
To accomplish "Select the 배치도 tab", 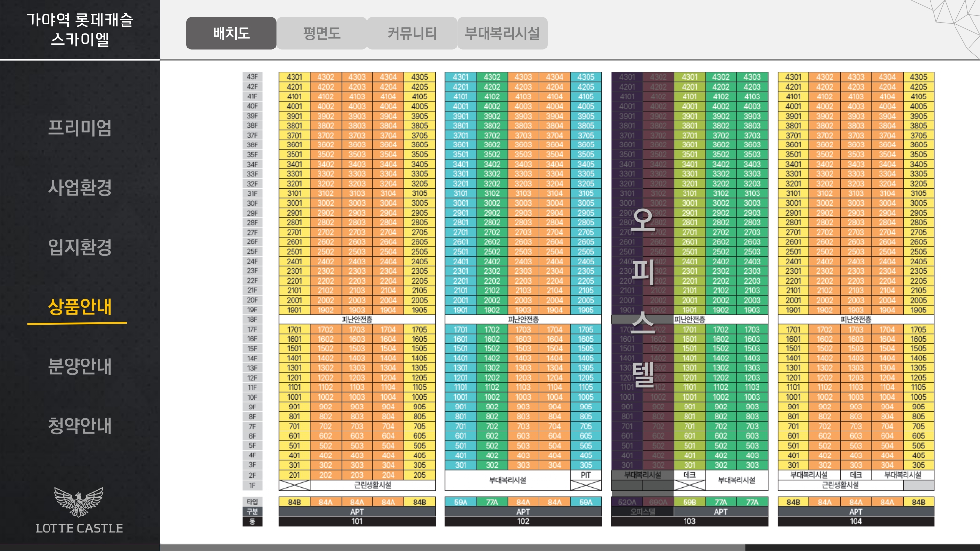I will coord(231,33).
